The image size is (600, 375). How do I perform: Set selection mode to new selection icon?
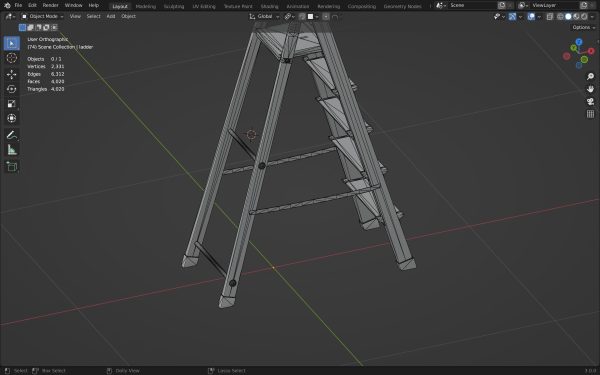(x=23, y=27)
